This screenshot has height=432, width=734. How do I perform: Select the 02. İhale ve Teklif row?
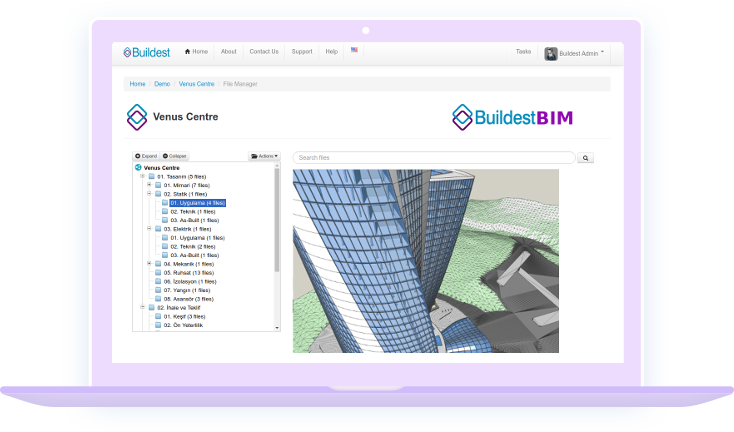tap(179, 308)
